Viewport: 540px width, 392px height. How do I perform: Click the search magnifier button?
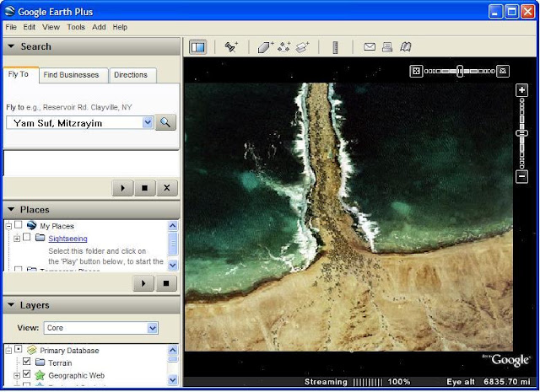click(165, 122)
